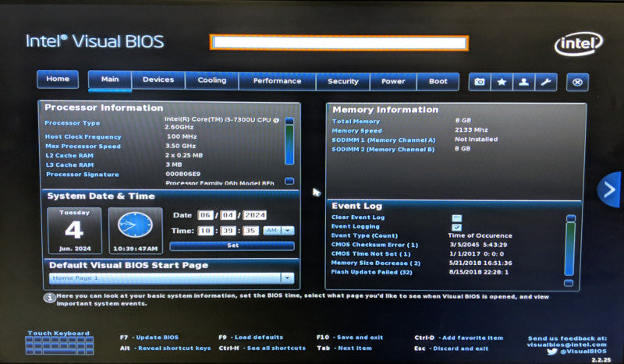The width and height of the screenshot is (624, 364).
Task: Switch to the Main tab
Action: pos(110,80)
